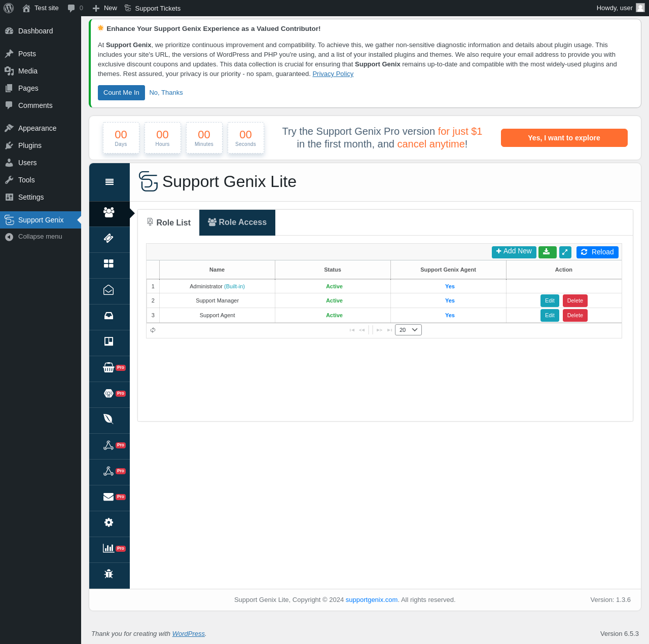This screenshot has width=649, height=644.
Task: Click the table refresh icon at bottom left
Action: [153, 330]
